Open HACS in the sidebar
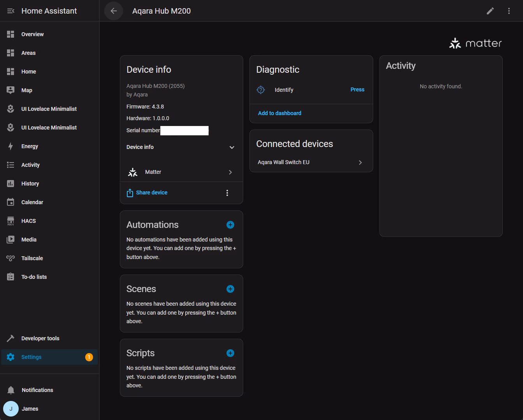The height and width of the screenshot is (420, 523). point(28,221)
